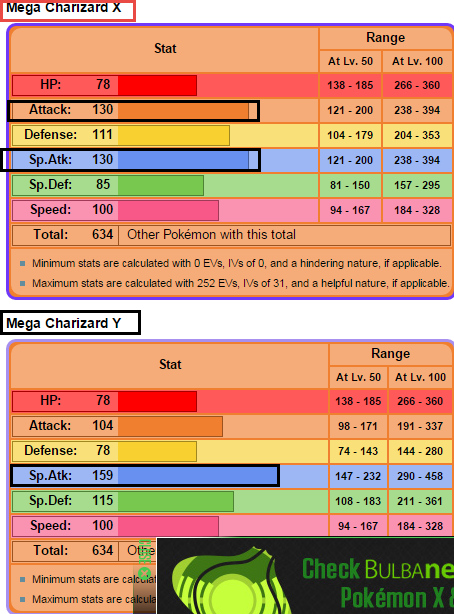Click the red HP bar in Charizard X table
Image resolution: width=454 pixels, height=614 pixels.
click(157, 85)
